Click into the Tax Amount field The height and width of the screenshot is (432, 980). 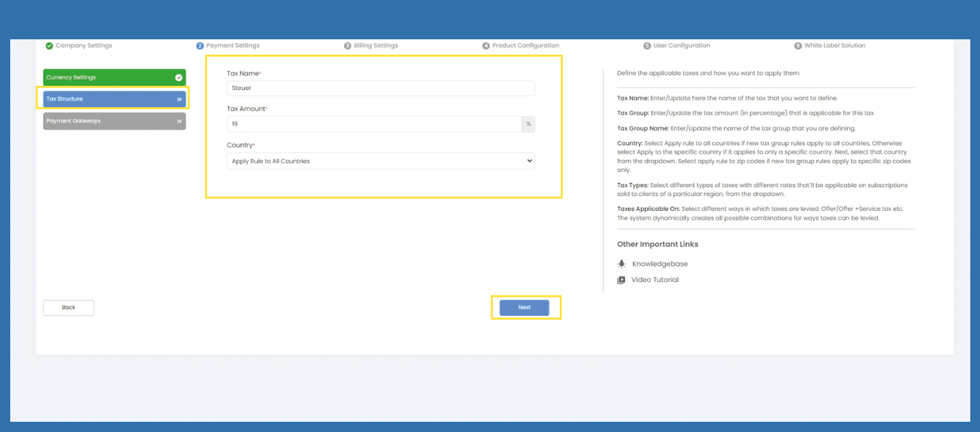click(x=373, y=124)
